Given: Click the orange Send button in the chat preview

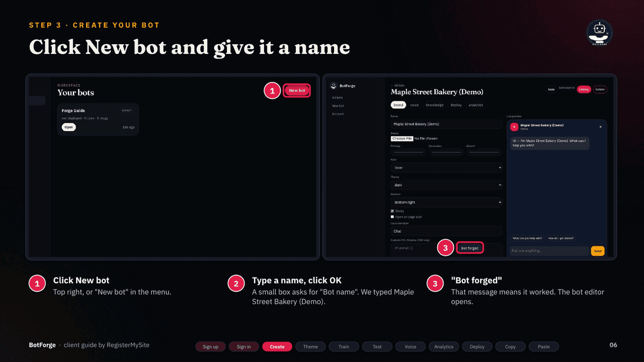Looking at the screenshot, I should pos(598,250).
